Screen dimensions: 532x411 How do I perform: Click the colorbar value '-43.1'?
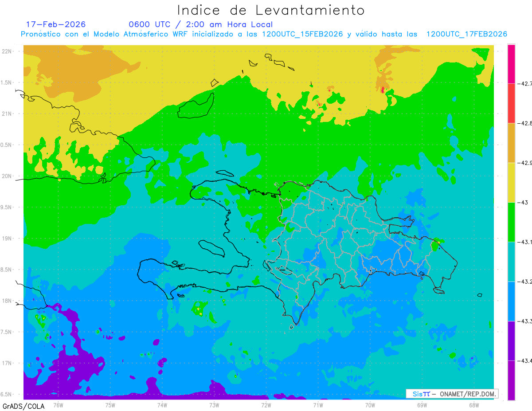pyautogui.click(x=524, y=242)
